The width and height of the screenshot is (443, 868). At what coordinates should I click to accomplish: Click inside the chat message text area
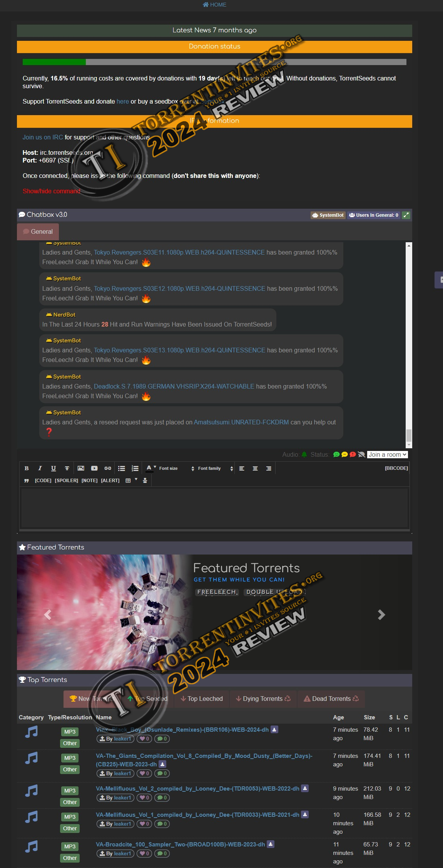pos(214,508)
